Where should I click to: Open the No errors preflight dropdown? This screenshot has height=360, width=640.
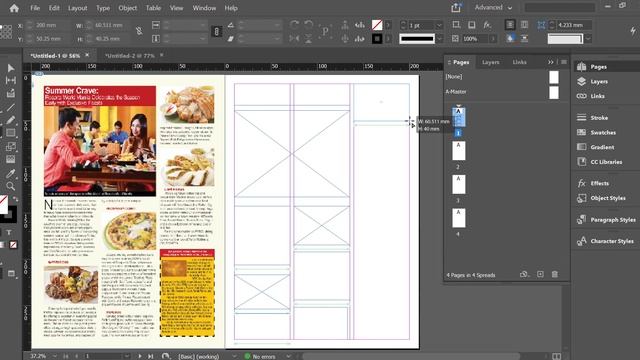point(288,356)
